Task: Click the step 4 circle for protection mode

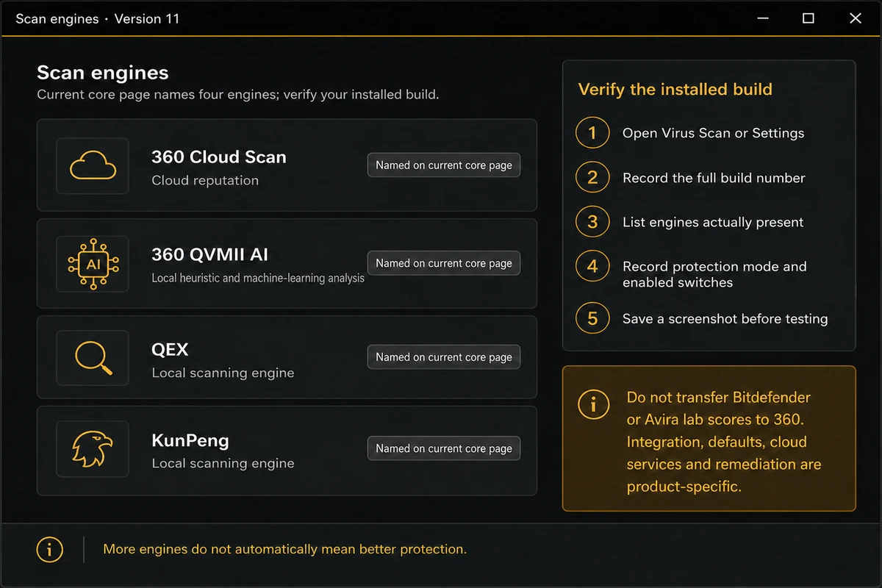Action: [592, 267]
